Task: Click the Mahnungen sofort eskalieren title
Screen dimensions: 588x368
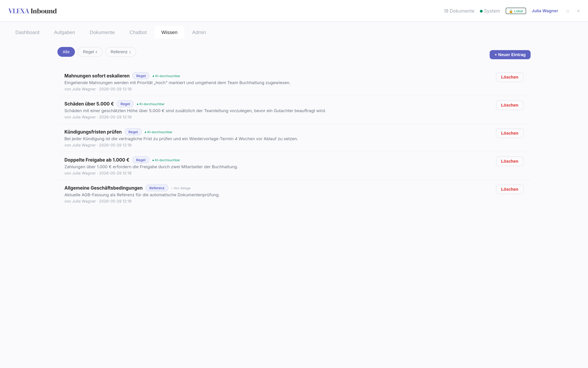Action: (x=97, y=76)
